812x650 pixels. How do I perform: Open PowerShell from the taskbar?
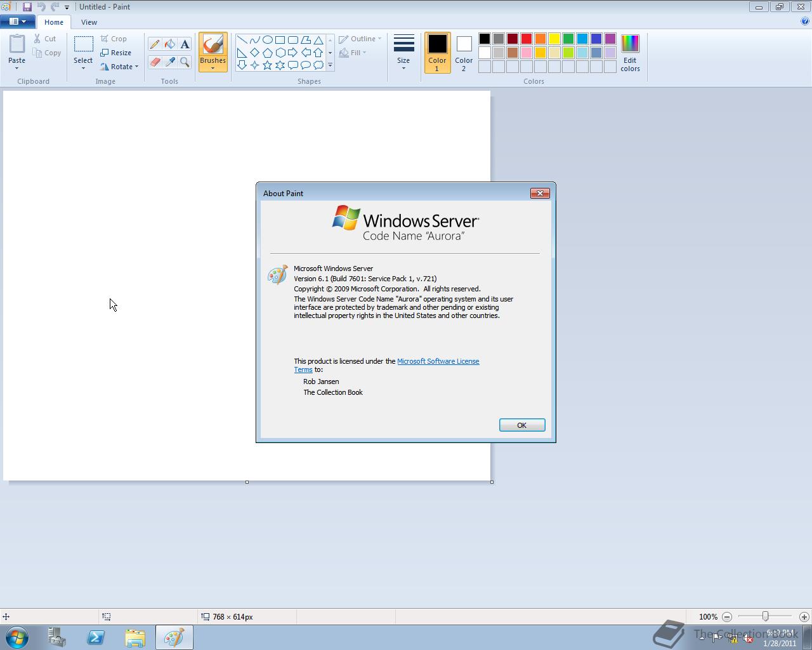[x=96, y=637]
